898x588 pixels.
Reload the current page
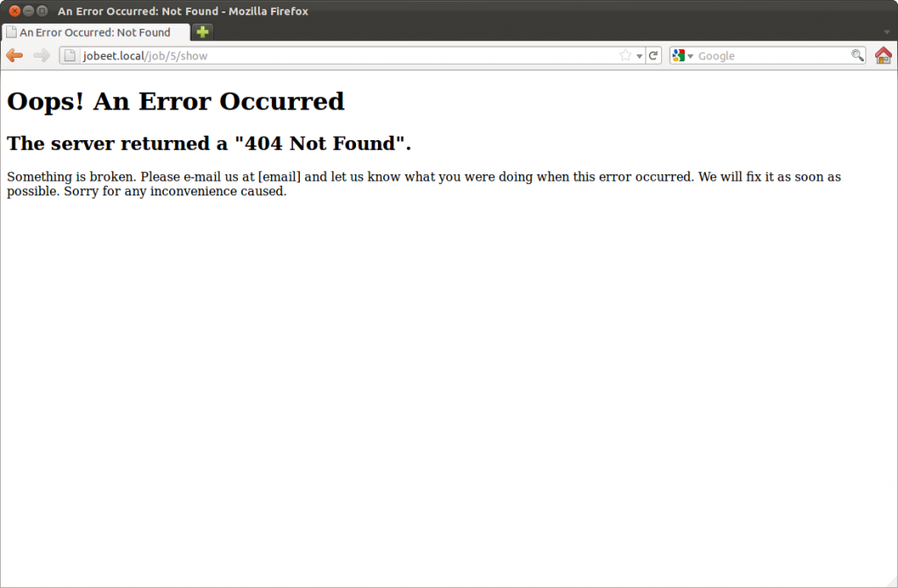pyautogui.click(x=652, y=55)
